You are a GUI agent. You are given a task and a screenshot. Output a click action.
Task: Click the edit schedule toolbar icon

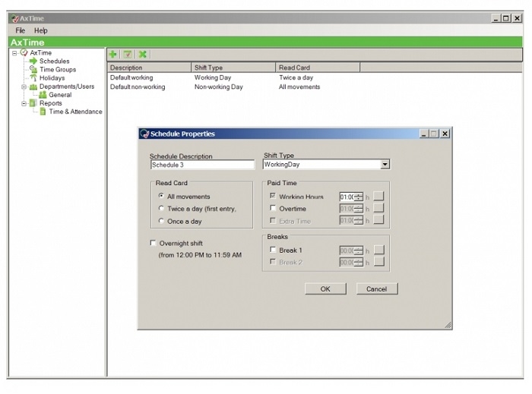(128, 54)
